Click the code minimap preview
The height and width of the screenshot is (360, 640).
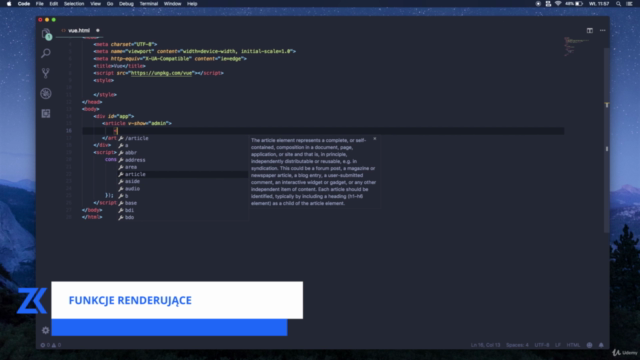pyautogui.click(x=576, y=46)
